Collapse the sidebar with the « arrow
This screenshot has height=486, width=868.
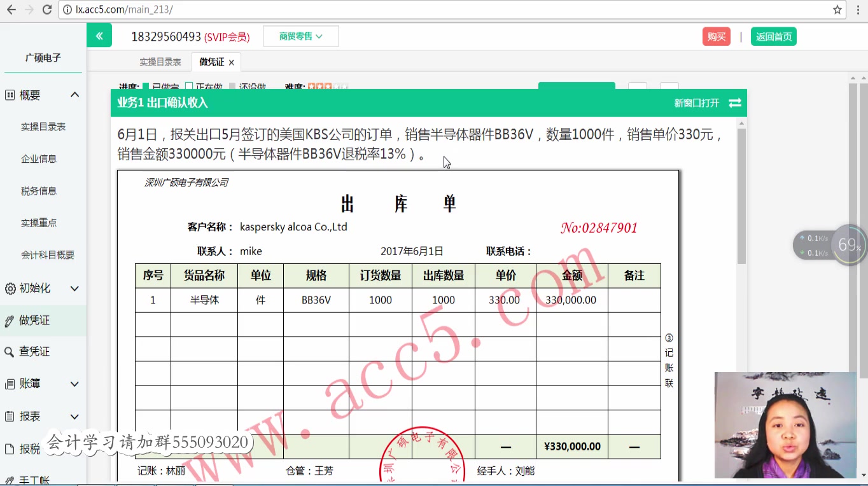pos(99,35)
